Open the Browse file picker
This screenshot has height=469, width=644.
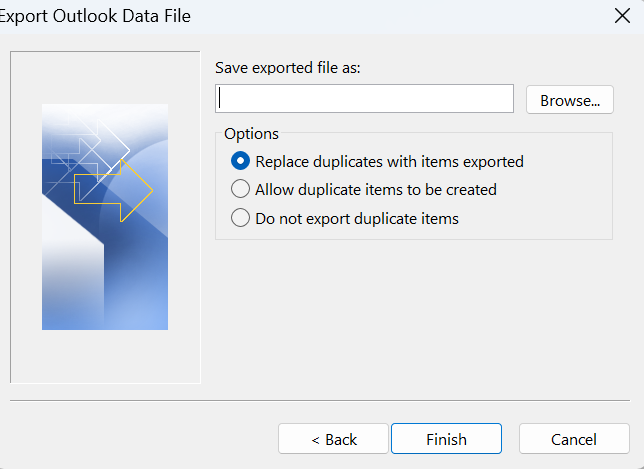(569, 100)
